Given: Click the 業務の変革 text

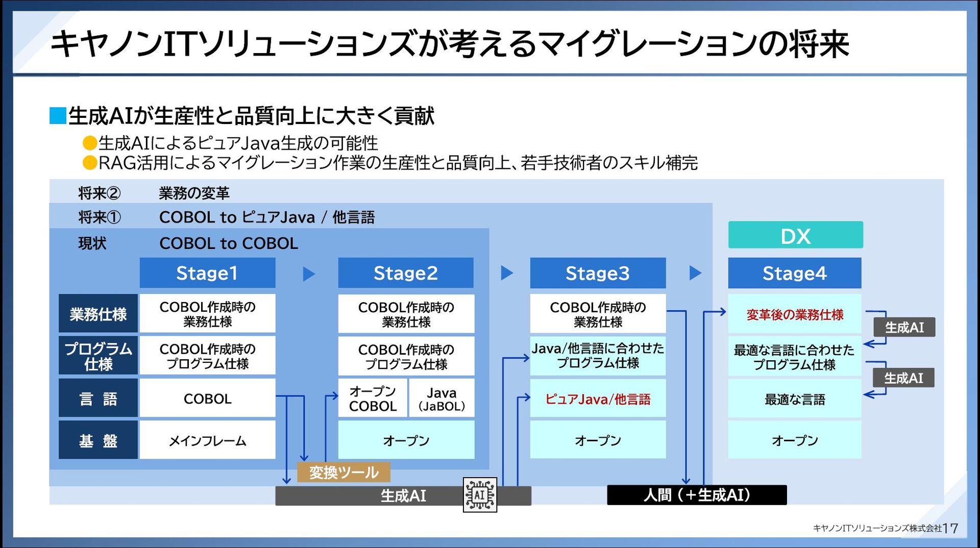Looking at the screenshot, I should [194, 193].
